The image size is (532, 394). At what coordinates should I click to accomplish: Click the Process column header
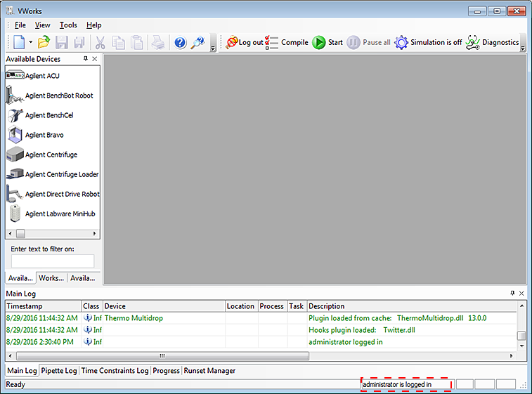click(273, 306)
